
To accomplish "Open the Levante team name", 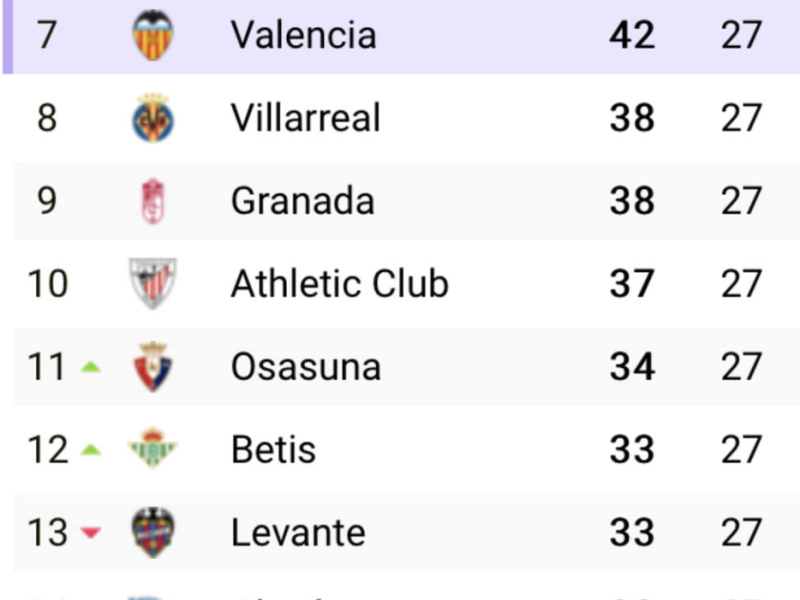I will click(x=297, y=532).
